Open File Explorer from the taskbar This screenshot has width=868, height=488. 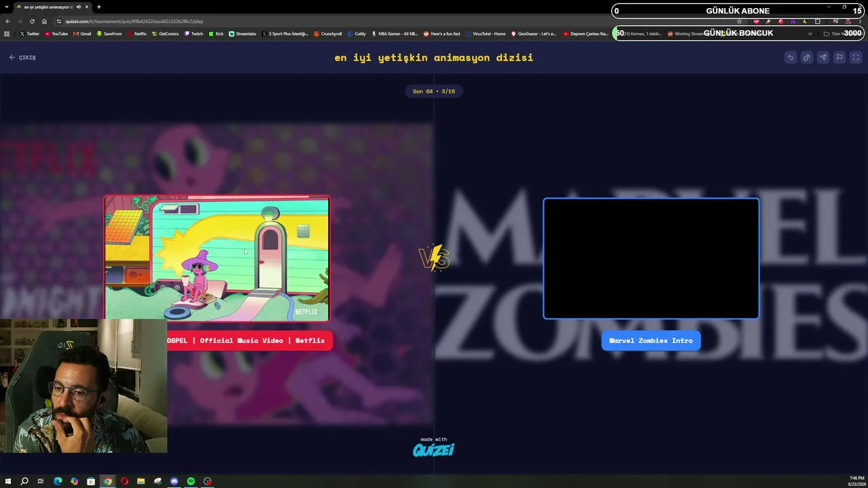(141, 481)
